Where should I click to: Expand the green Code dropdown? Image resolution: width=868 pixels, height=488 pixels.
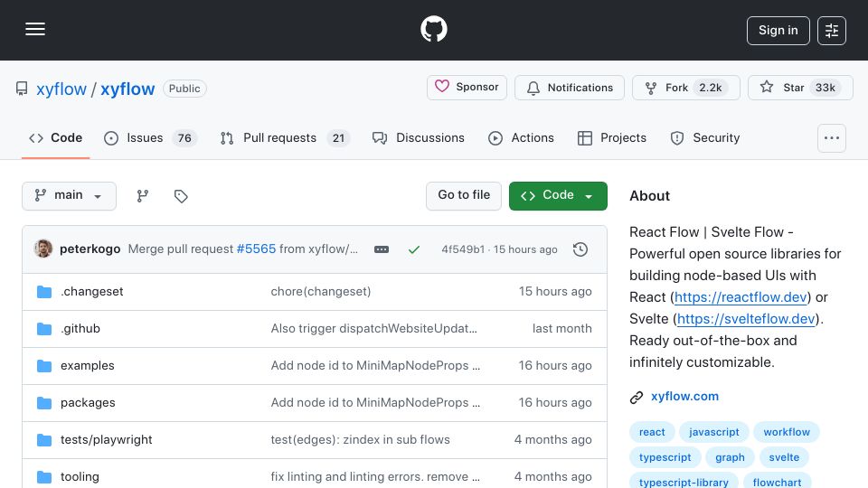pyautogui.click(x=558, y=196)
